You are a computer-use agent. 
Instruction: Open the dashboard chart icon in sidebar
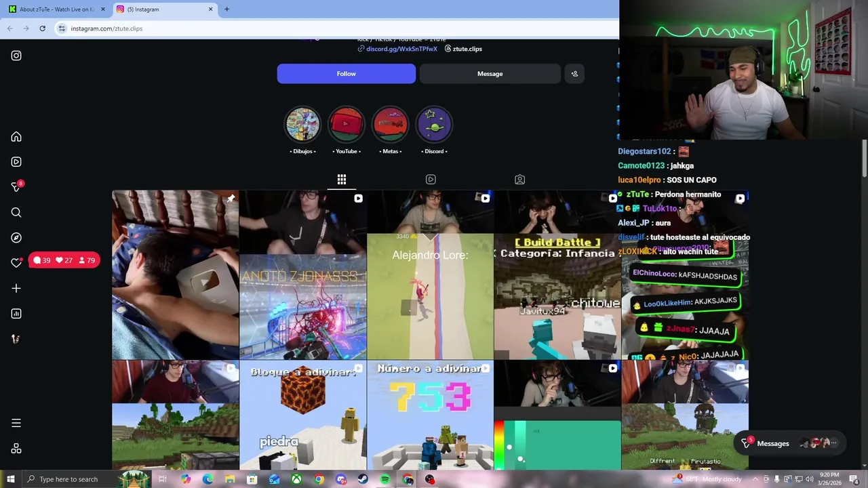tap(16, 314)
